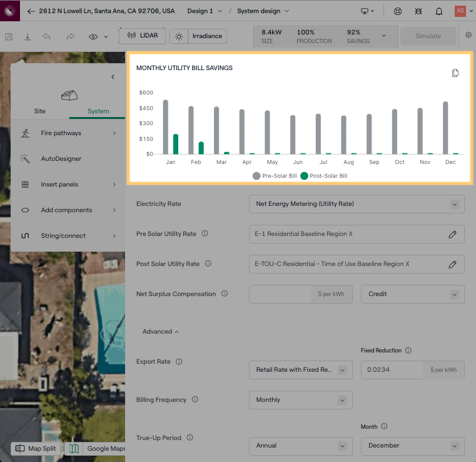476x462 pixels.
Task: Switch to the Site tab
Action: point(39,111)
